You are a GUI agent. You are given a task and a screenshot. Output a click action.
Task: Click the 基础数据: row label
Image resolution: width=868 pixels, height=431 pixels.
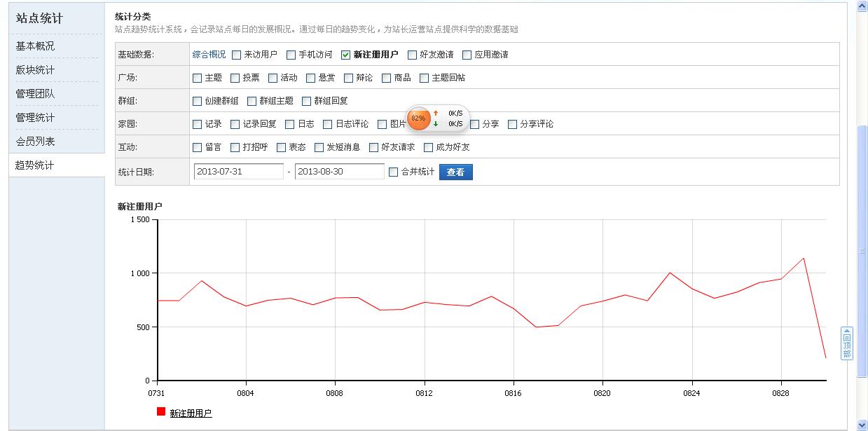tap(136, 55)
